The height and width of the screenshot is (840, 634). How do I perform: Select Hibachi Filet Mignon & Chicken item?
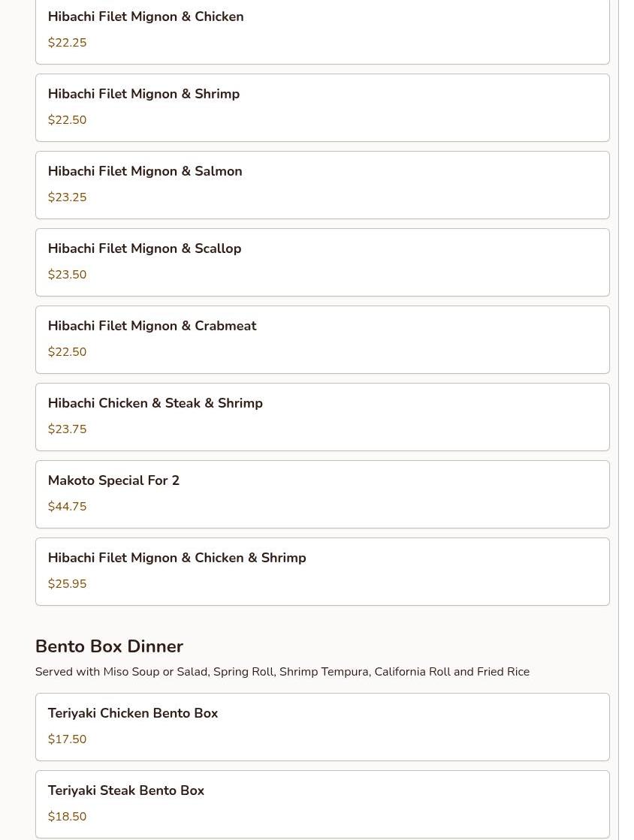tap(322, 31)
